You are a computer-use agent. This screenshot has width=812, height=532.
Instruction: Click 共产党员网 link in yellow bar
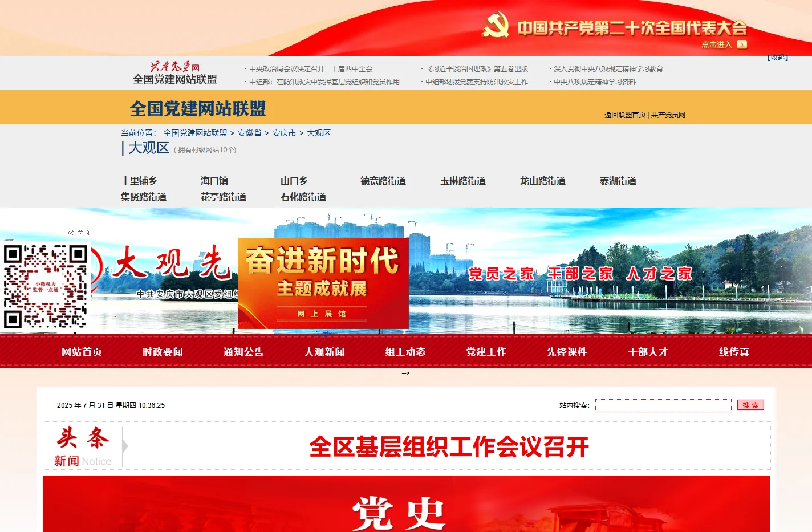click(x=668, y=115)
